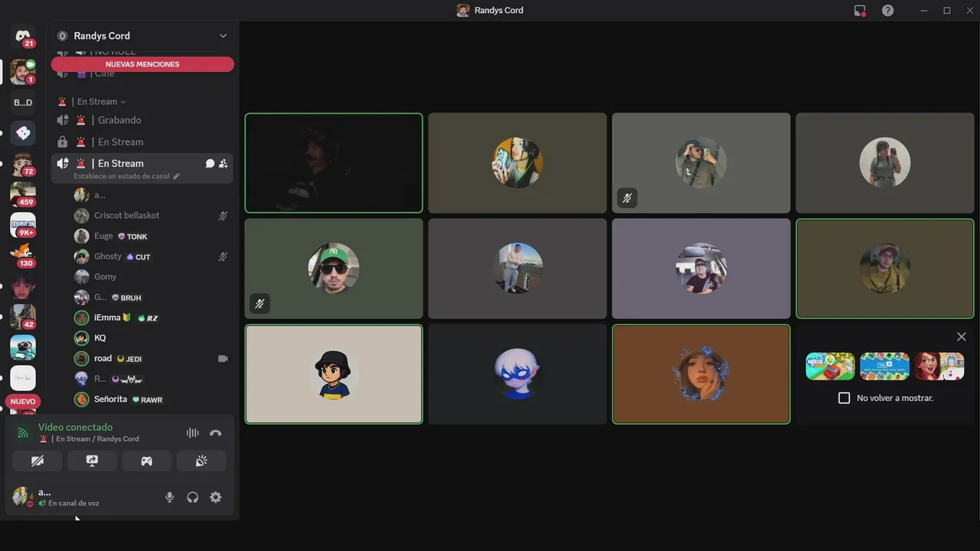Open the B...D server in the server list
This screenshot has height=551, width=980.
(x=23, y=103)
